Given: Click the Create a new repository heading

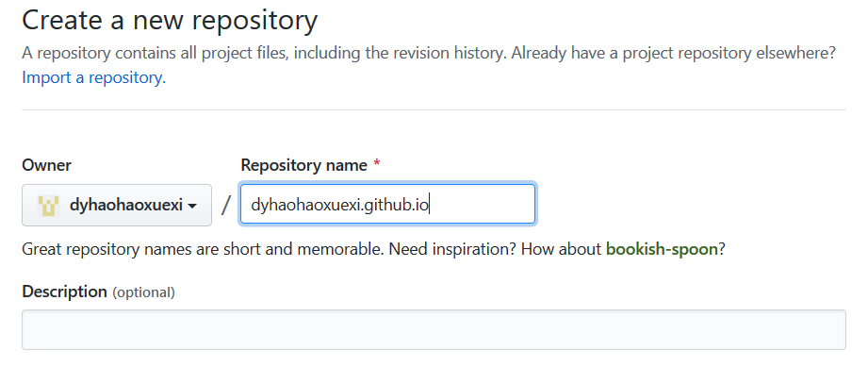Looking at the screenshot, I should (170, 21).
